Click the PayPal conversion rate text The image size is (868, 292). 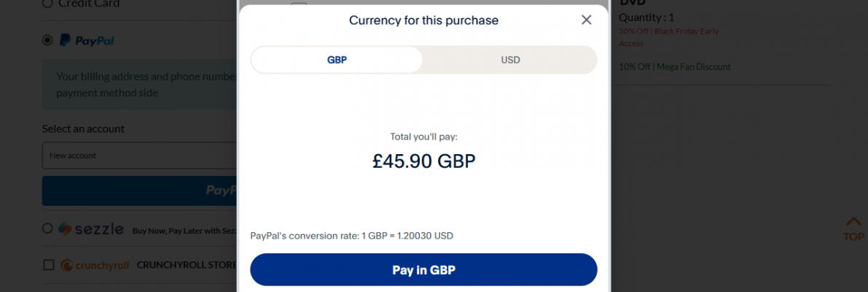[351, 236]
